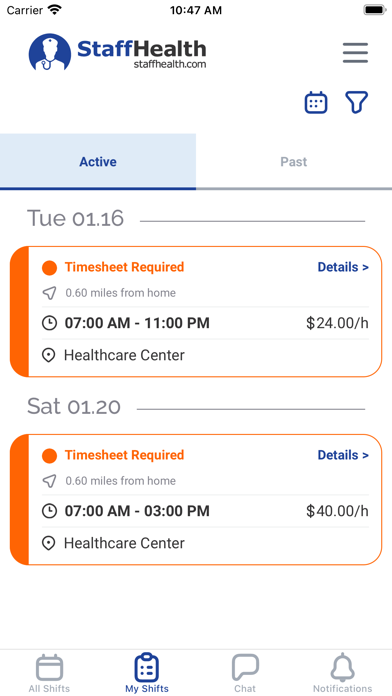Tap distance arrow icon on Sat 01.20 card

49,481
